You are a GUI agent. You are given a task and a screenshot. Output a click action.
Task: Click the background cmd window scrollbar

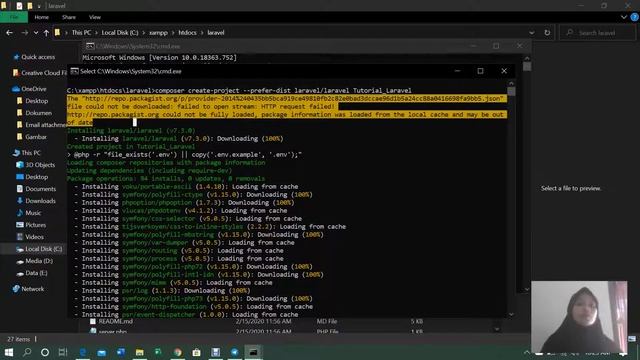[x=527, y=173]
